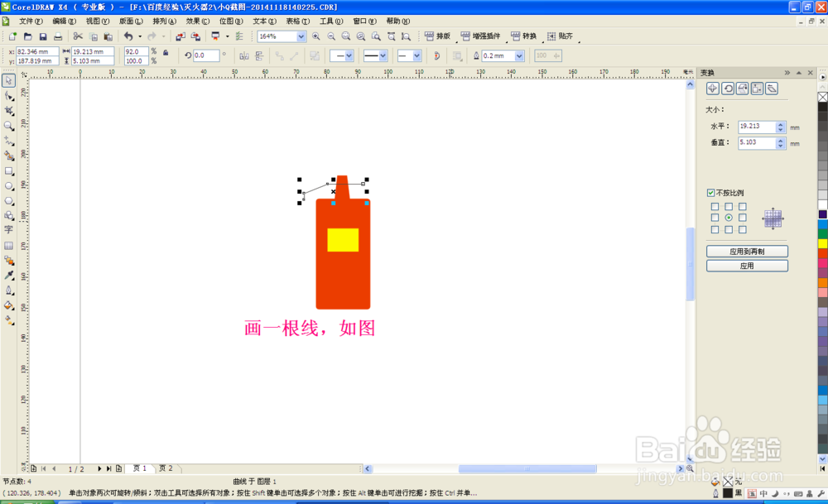The height and width of the screenshot is (504, 828).
Task: Select the center anchor radio button
Action: point(729,217)
